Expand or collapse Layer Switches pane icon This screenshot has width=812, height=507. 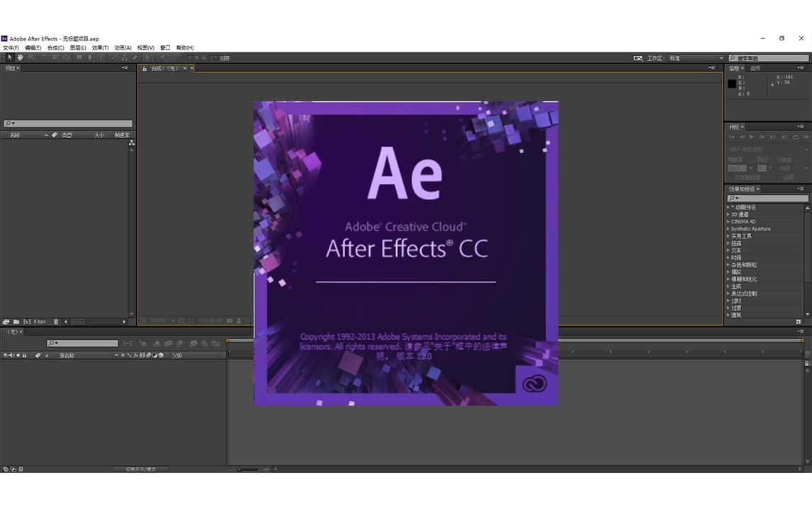click(5, 469)
